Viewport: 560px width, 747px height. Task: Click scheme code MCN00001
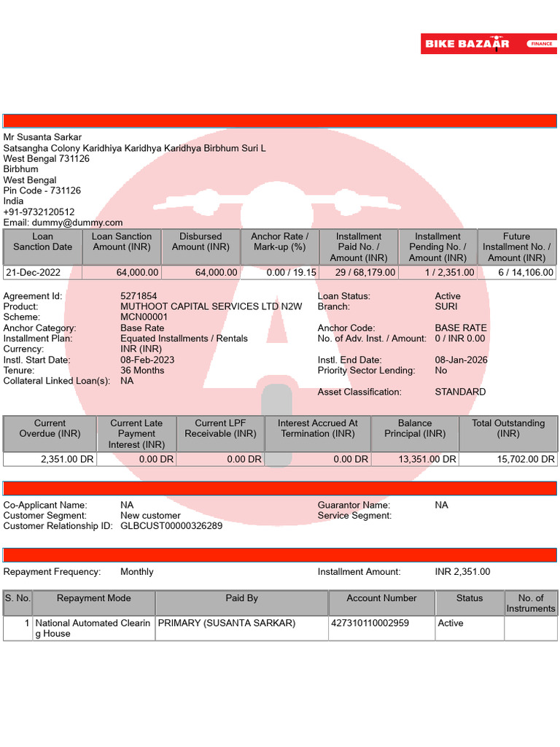(x=144, y=317)
